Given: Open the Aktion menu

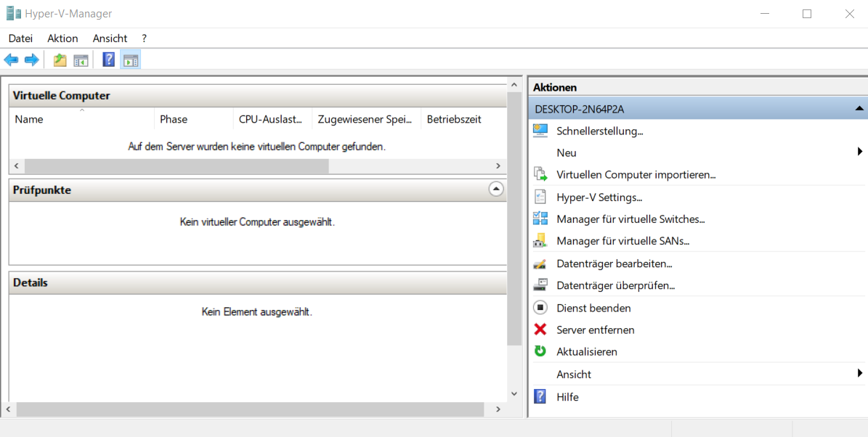Looking at the screenshot, I should 62,38.
